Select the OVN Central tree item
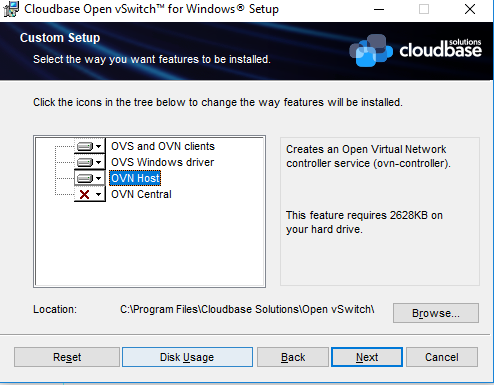Image resolution: width=494 pixels, height=385 pixels. pos(141,194)
